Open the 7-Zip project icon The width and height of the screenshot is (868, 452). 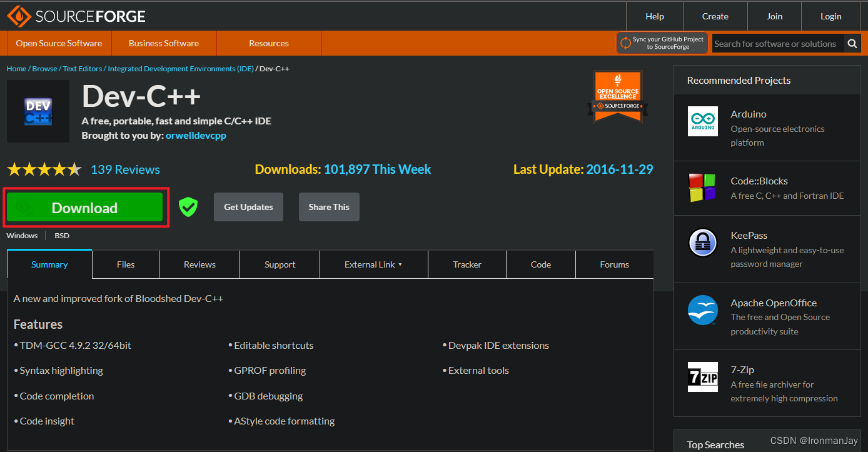[703, 377]
